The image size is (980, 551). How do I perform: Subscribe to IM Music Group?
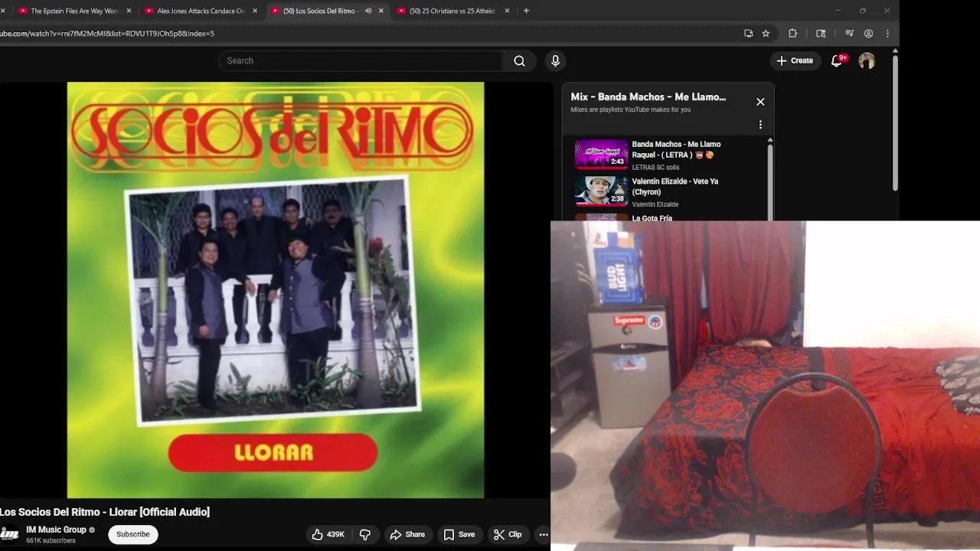click(133, 534)
